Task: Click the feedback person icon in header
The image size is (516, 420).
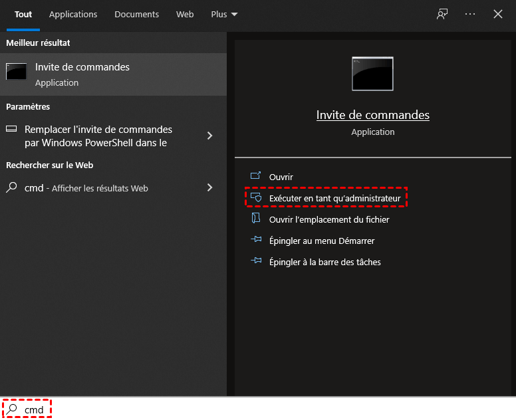Action: point(442,14)
